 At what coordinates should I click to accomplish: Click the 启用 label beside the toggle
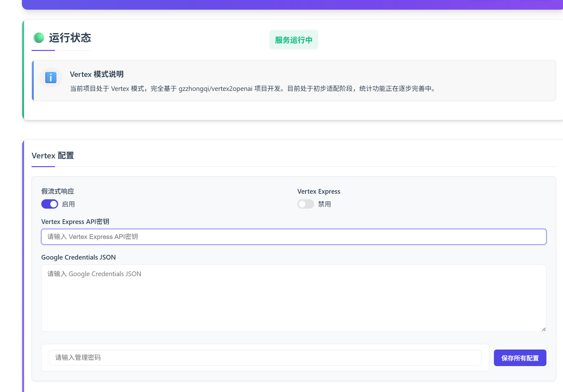pos(68,204)
